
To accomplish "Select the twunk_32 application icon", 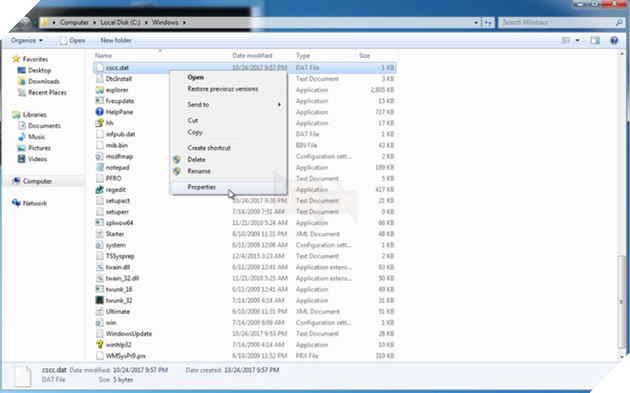I will (x=99, y=300).
